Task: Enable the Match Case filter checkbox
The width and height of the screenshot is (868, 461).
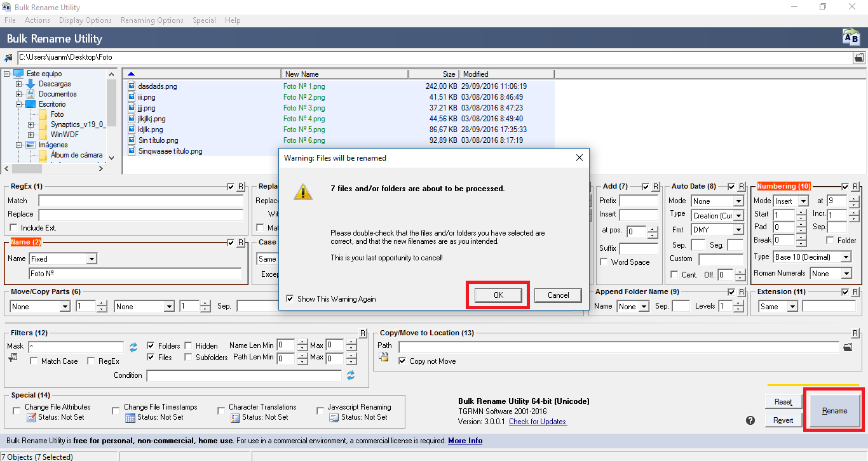Action: (x=34, y=361)
